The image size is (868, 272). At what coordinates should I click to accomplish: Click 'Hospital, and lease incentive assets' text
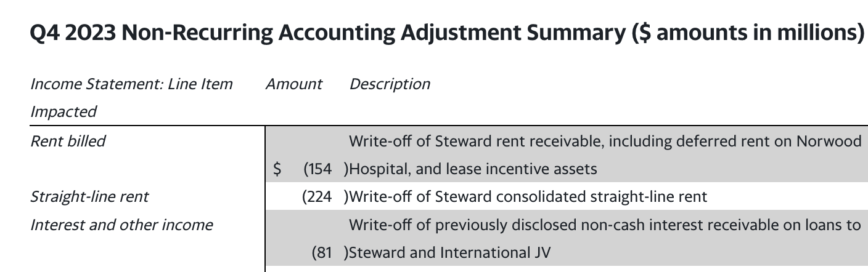pyautogui.click(x=473, y=169)
